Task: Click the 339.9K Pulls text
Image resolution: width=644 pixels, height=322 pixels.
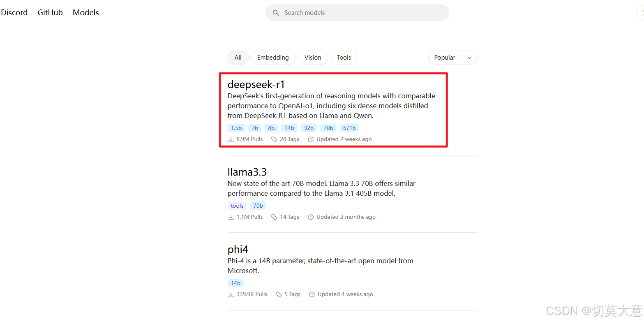Action: [252, 294]
